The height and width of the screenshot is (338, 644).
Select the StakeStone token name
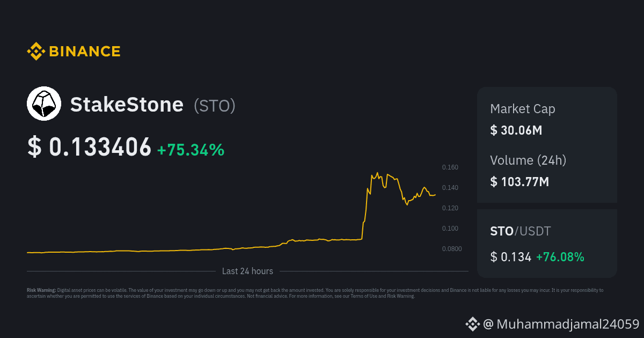click(x=127, y=105)
